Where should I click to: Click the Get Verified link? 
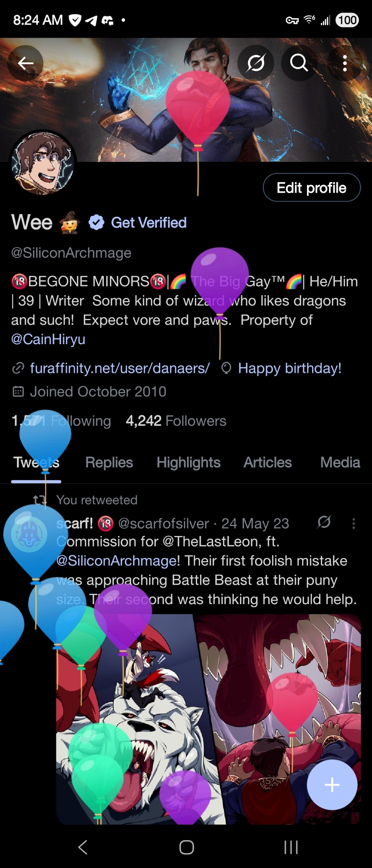(148, 223)
